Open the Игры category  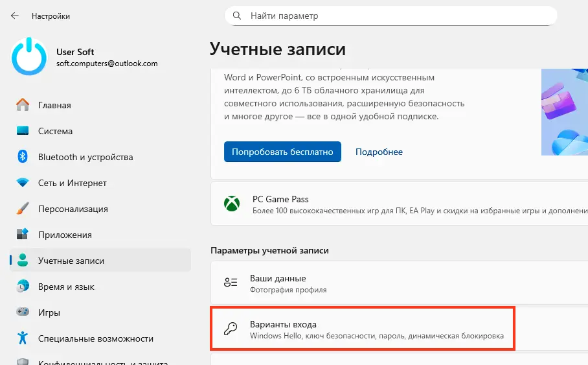[x=49, y=312]
